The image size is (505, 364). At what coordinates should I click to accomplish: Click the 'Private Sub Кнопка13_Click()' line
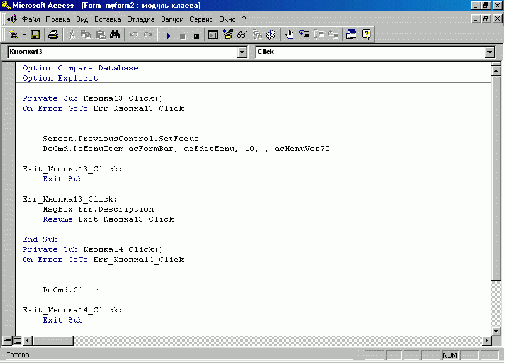[92, 98]
